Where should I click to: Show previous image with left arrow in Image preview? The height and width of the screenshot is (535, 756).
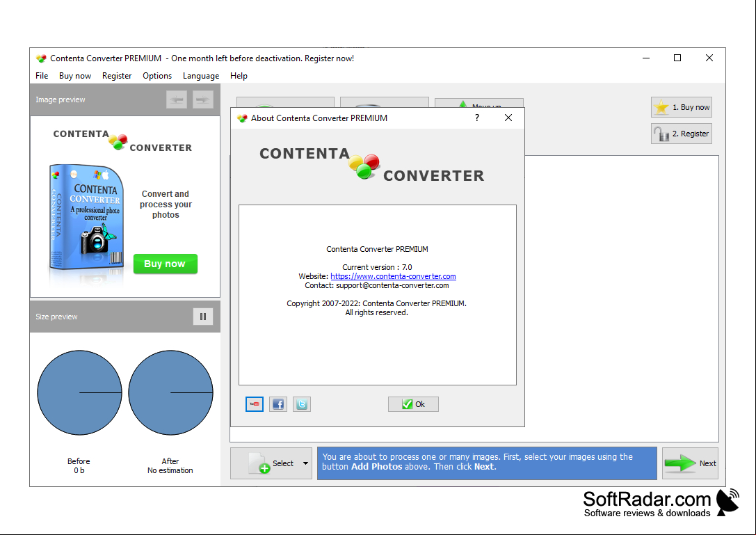coord(177,100)
